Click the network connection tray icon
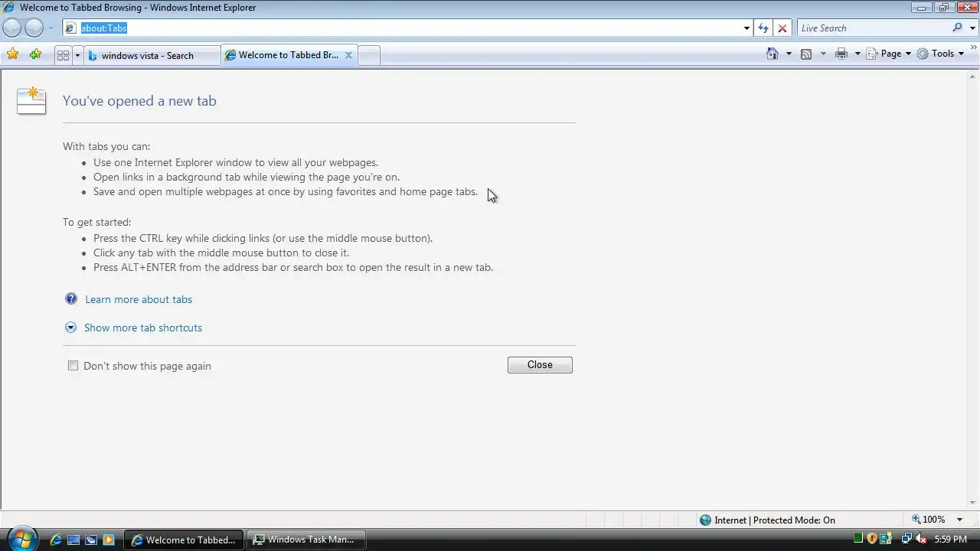This screenshot has width=980, height=551. click(906, 539)
